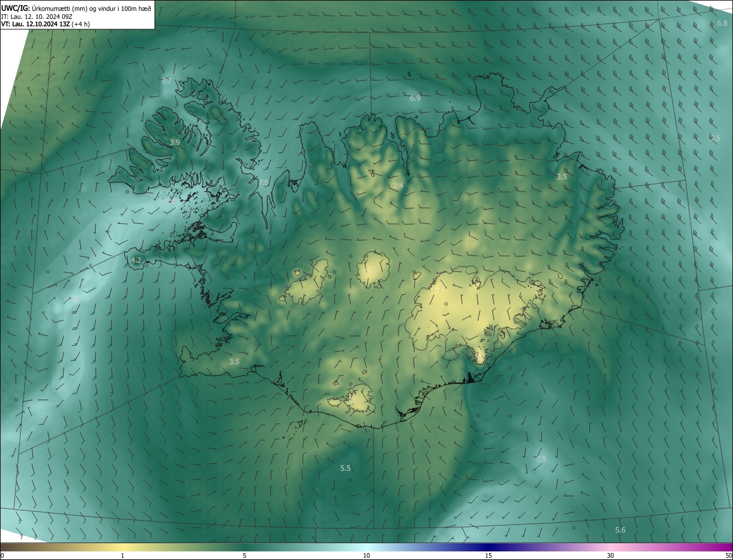Click the 7.6 value label east of the Westfjords

click(263, 182)
